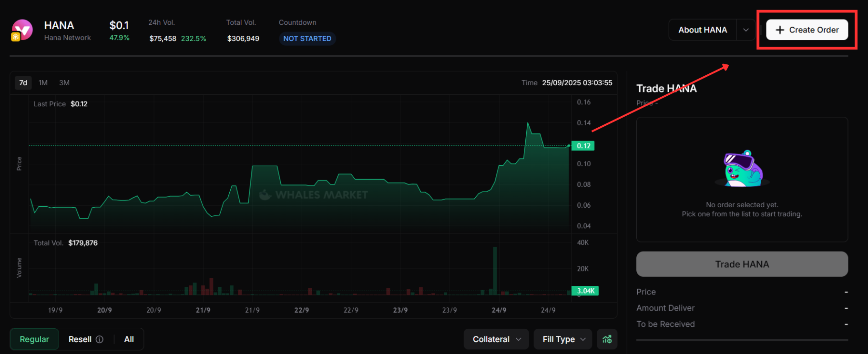Switch chart to 1M timeframe
Image resolution: width=868 pixels, height=354 pixels.
pyautogui.click(x=43, y=83)
